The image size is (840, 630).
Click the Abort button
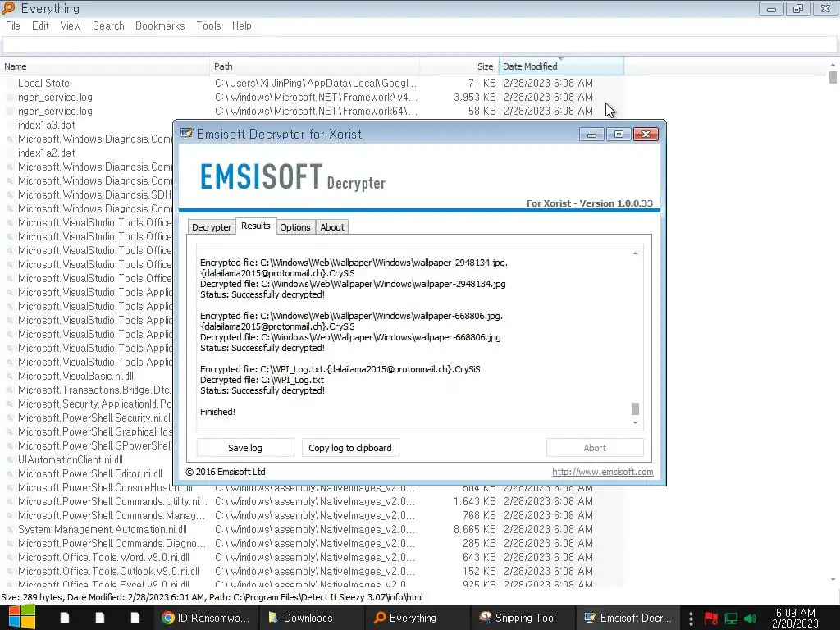[x=595, y=448]
